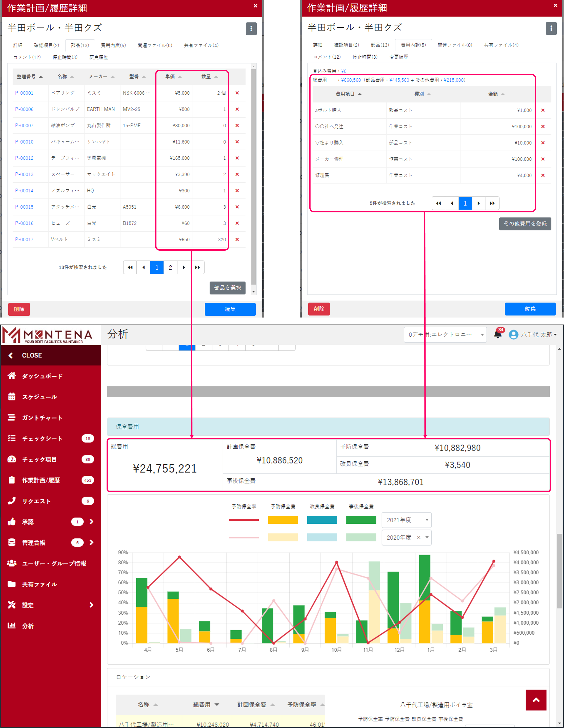
Task: Delete part P-00001 with red X
Action: pyautogui.click(x=237, y=93)
